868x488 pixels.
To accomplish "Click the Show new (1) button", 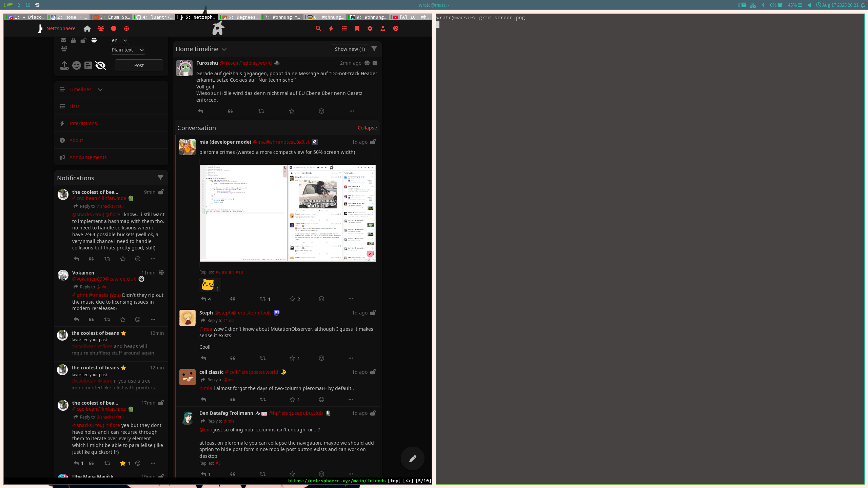I will [350, 49].
